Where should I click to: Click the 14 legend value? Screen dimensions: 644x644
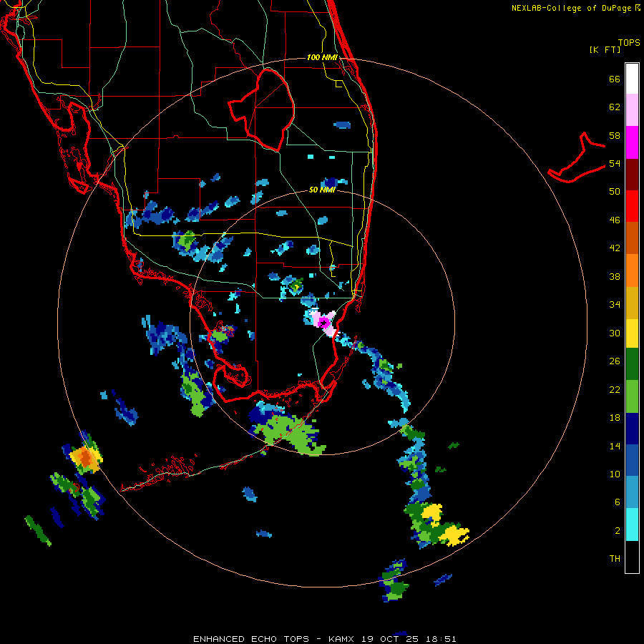pyautogui.click(x=615, y=446)
